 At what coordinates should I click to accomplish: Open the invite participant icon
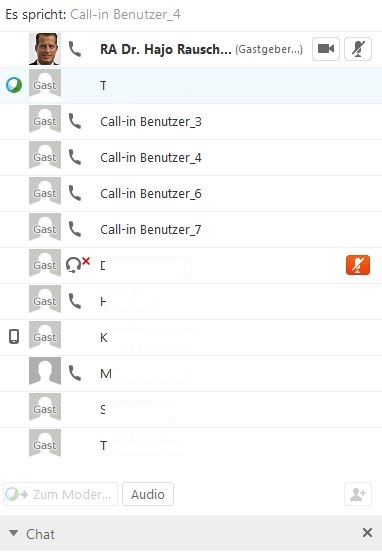[358, 494]
